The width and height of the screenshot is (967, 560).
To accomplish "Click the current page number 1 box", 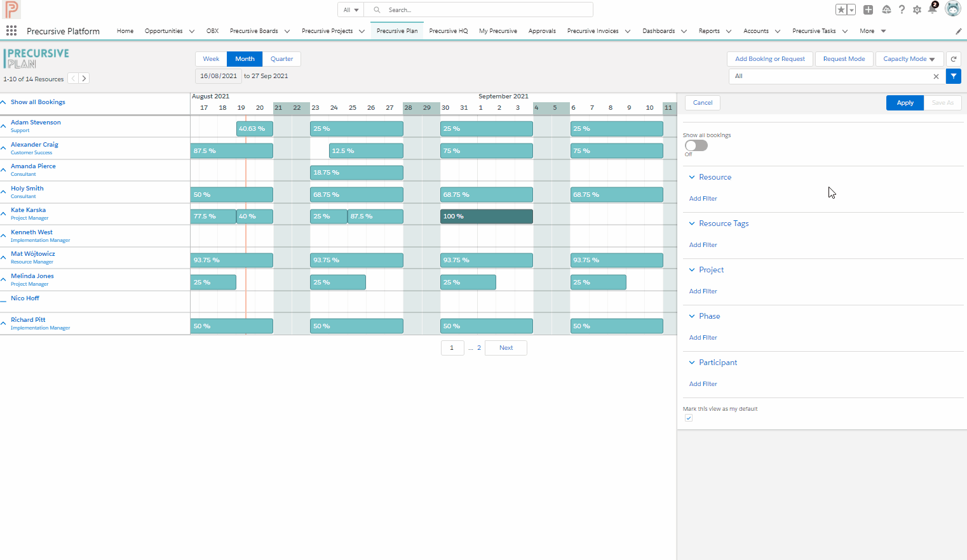I will coord(452,348).
